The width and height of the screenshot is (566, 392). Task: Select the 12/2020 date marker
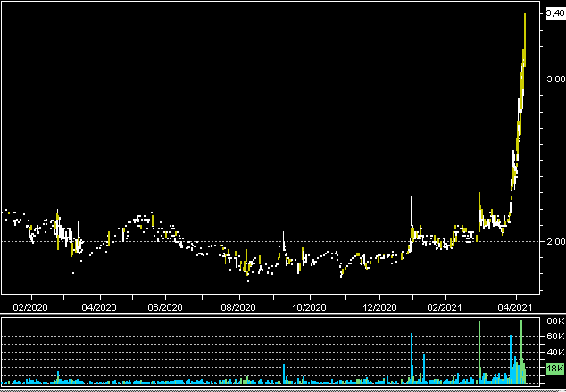[x=379, y=306]
